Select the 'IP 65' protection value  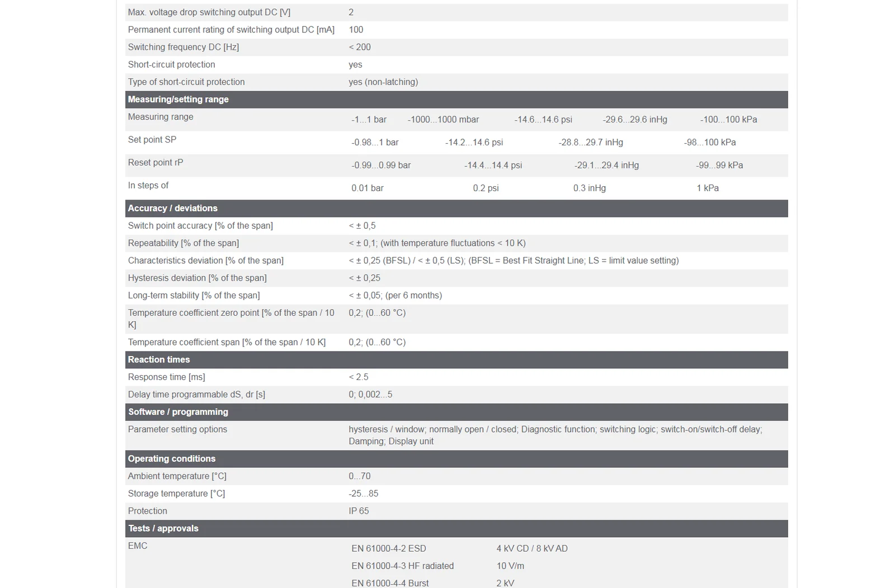[x=359, y=511]
